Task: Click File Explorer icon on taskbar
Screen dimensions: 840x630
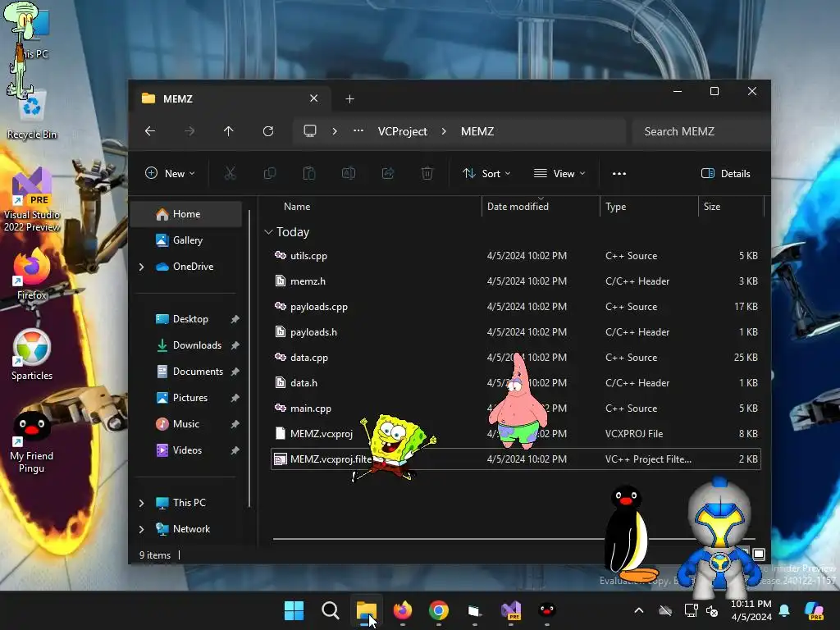Action: click(367, 610)
